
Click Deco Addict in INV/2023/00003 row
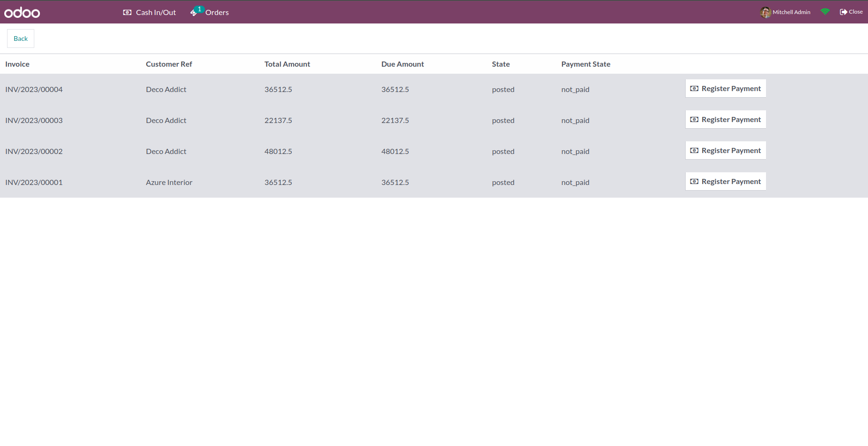coord(166,120)
